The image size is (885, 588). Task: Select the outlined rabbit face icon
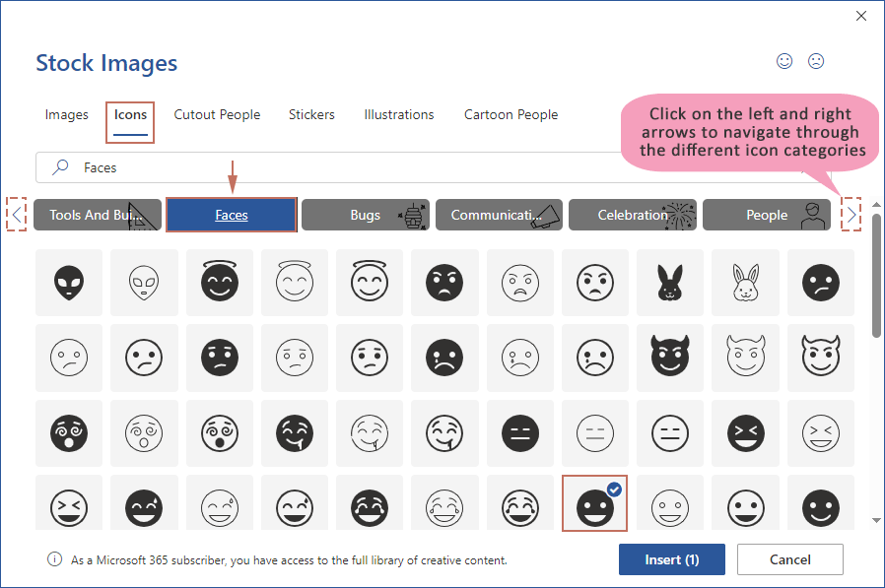pos(745,284)
